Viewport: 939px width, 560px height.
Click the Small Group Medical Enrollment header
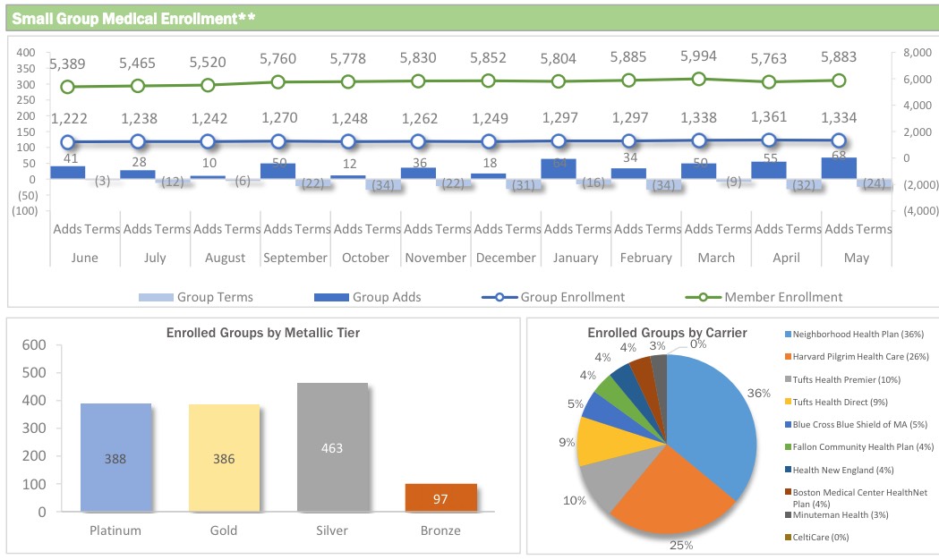(136, 17)
